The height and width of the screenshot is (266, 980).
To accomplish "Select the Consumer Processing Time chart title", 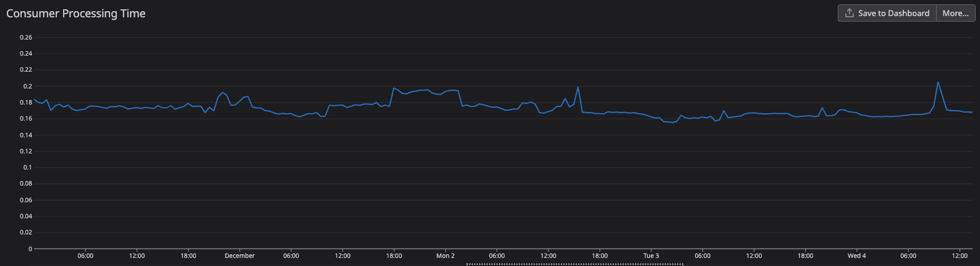I will point(76,14).
